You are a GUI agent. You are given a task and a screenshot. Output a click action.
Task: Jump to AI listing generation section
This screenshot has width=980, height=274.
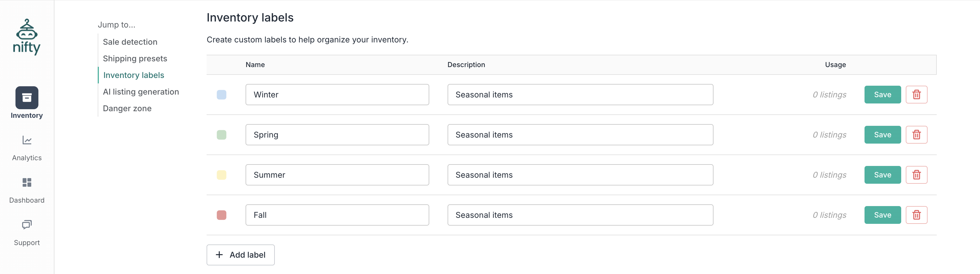pos(141,92)
